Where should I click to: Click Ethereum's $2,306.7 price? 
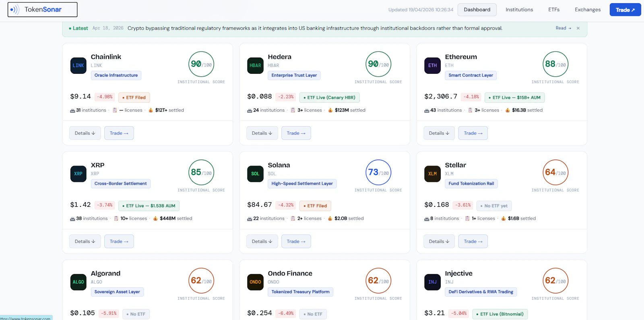pos(441,97)
